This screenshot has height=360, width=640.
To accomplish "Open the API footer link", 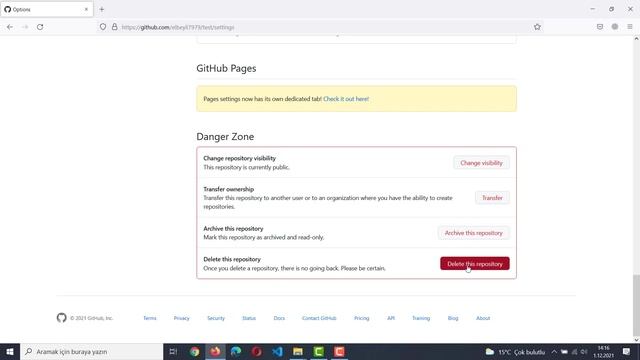I will point(391,318).
